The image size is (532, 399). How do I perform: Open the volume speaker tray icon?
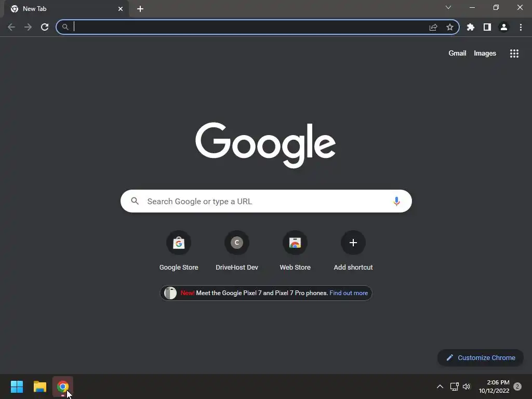click(x=467, y=387)
